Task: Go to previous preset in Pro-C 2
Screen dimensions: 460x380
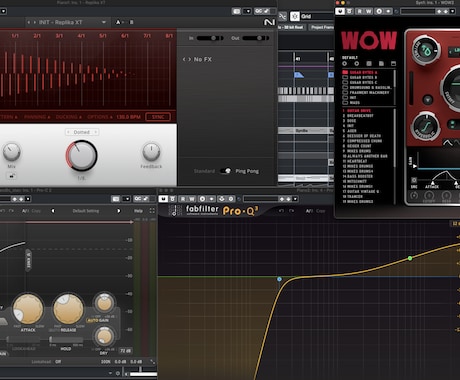Action: click(x=53, y=211)
